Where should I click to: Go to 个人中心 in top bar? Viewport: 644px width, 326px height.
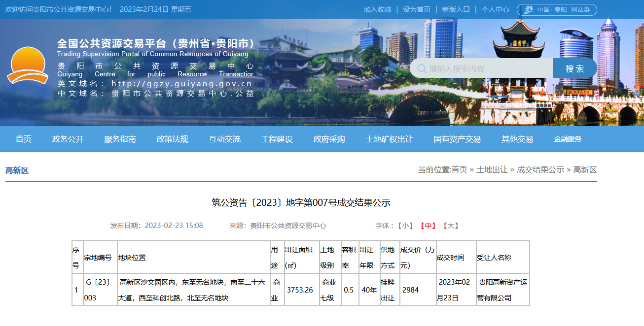pyautogui.click(x=495, y=9)
